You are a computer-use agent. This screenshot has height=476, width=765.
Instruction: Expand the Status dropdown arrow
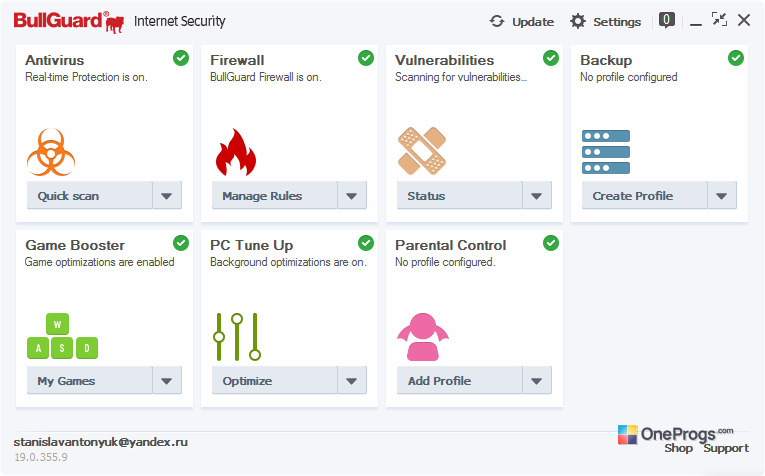click(537, 196)
